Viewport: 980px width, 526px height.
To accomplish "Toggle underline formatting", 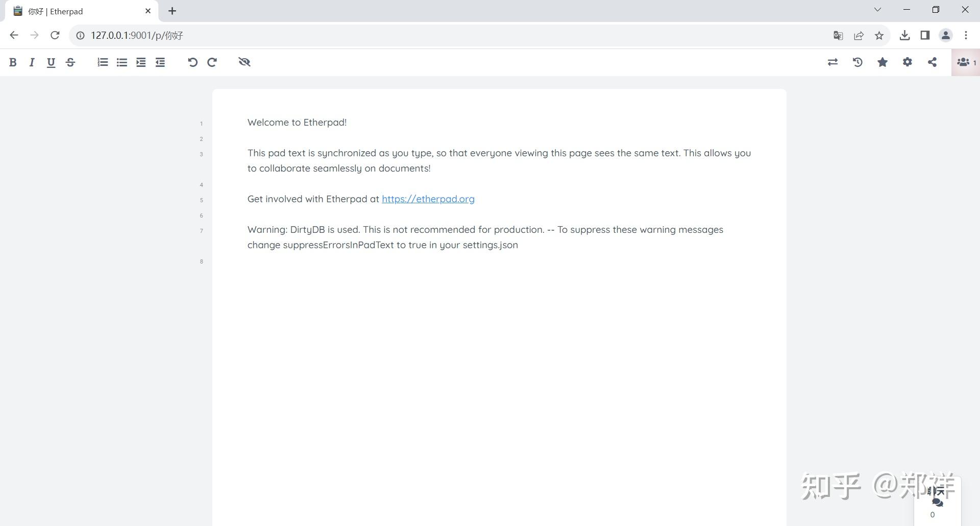I will click(51, 62).
